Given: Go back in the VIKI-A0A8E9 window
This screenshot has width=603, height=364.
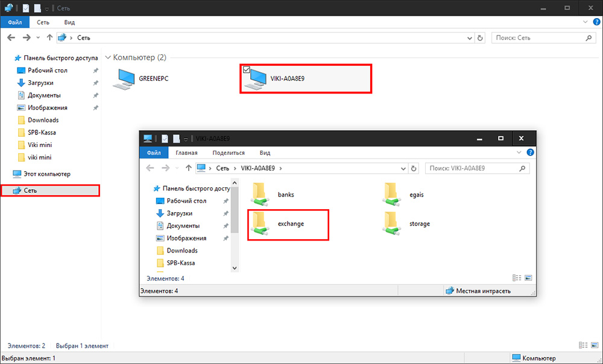Looking at the screenshot, I should (x=150, y=168).
